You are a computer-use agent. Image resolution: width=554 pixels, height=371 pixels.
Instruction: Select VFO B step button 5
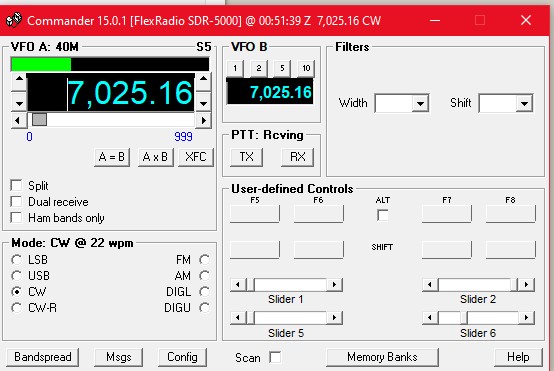282,68
